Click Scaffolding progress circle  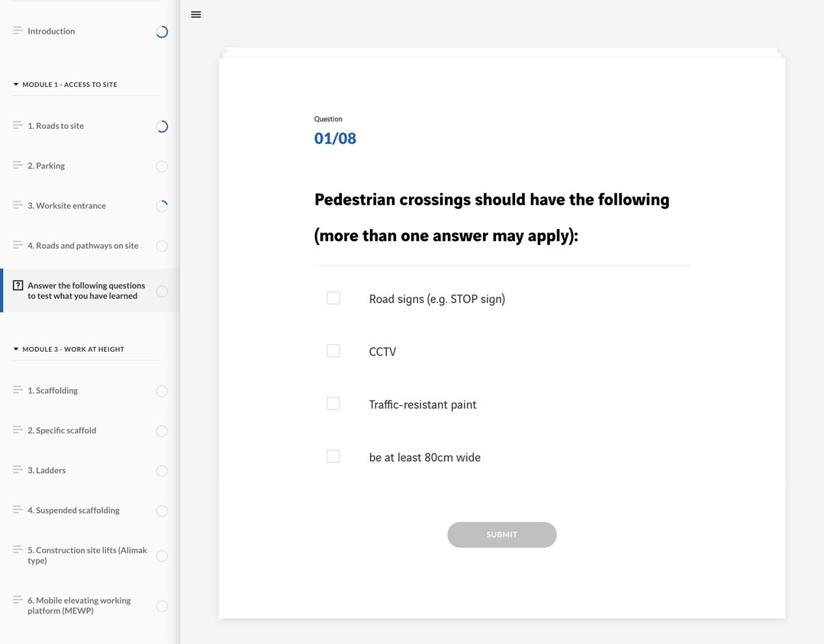point(162,391)
